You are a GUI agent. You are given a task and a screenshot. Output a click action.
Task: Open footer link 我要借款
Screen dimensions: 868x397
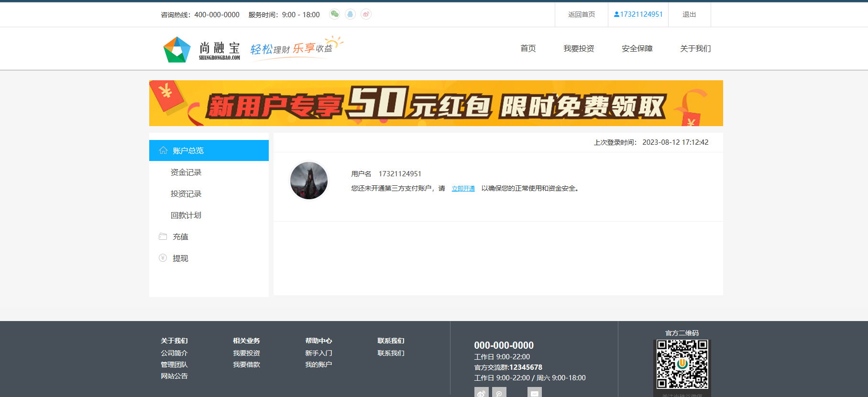246,365
